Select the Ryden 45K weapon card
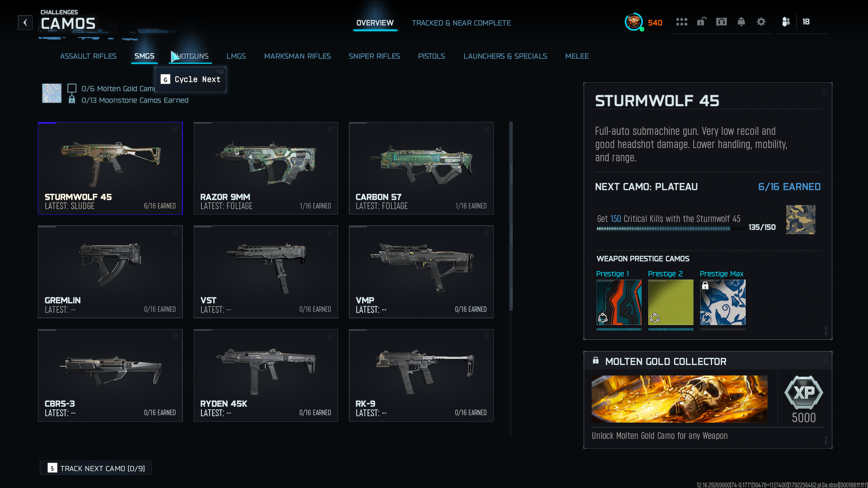 pyautogui.click(x=266, y=375)
